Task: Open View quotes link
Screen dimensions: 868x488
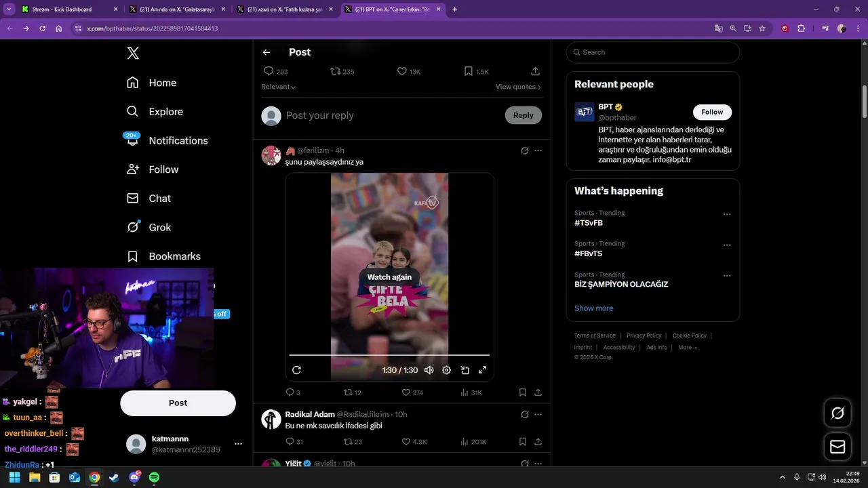Action: 518,87
